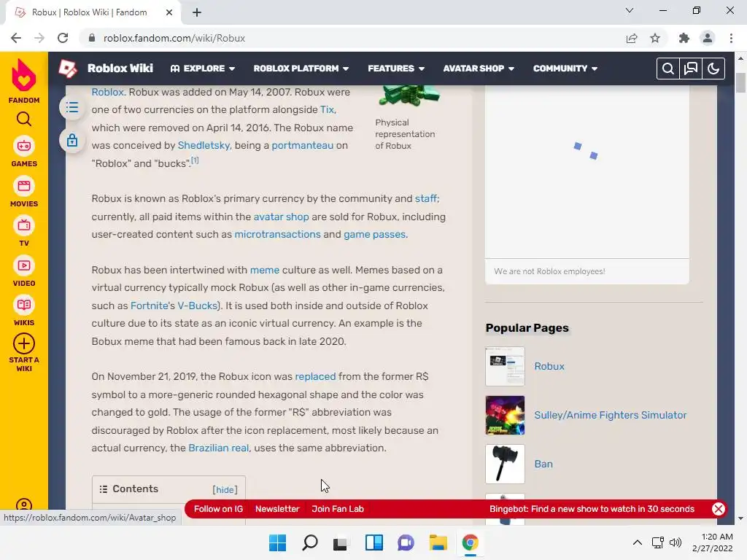Open the tab search chevron

(x=630, y=10)
